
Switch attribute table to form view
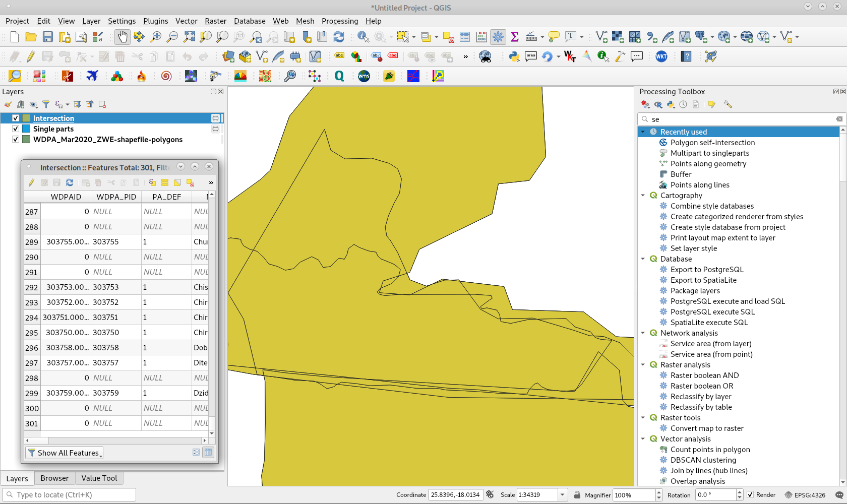196,453
